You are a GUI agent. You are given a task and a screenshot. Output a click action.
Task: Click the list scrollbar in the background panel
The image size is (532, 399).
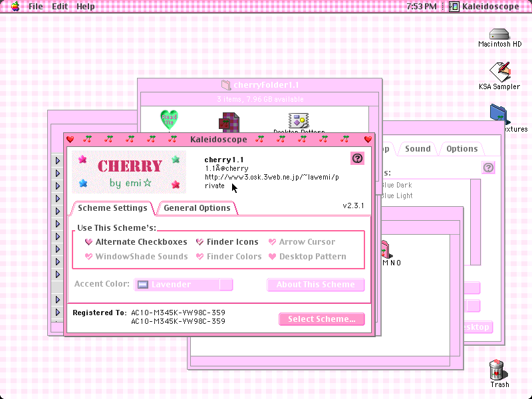(475, 222)
